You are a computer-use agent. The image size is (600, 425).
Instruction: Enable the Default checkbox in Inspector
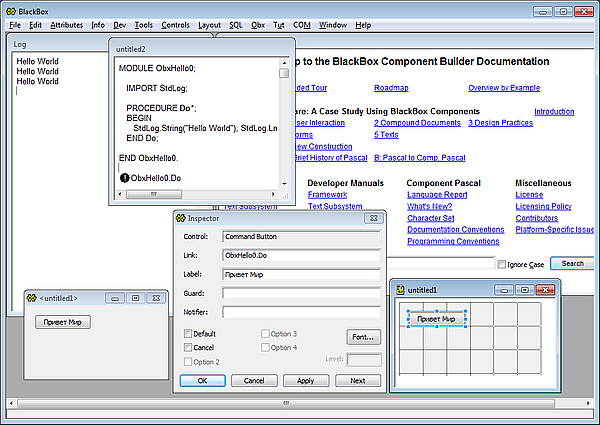[x=187, y=333]
